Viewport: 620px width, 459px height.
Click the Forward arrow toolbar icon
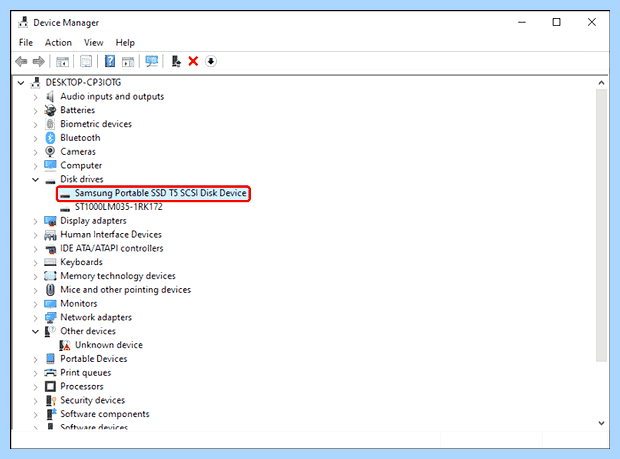pyautogui.click(x=38, y=61)
